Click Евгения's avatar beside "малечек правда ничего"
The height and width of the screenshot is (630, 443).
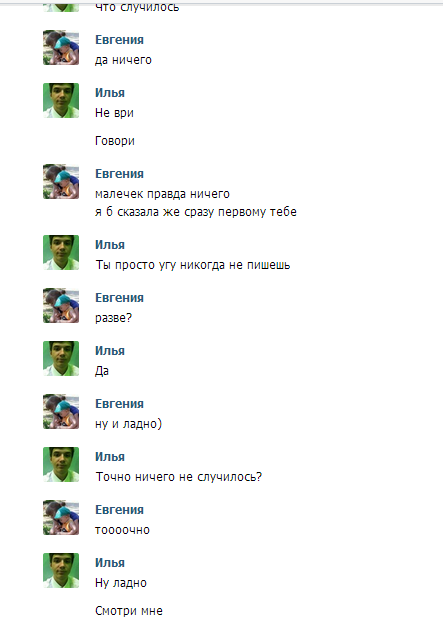pos(61,182)
